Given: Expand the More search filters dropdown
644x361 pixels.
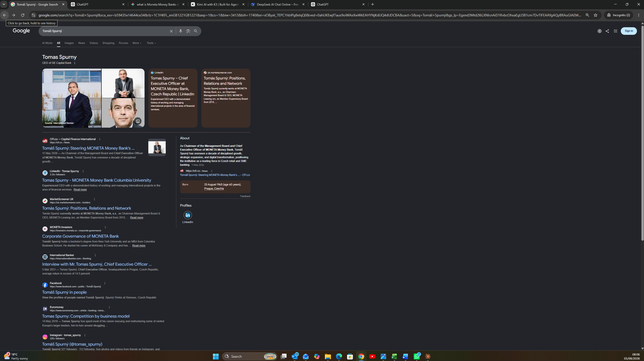Looking at the screenshot, I should (x=137, y=43).
